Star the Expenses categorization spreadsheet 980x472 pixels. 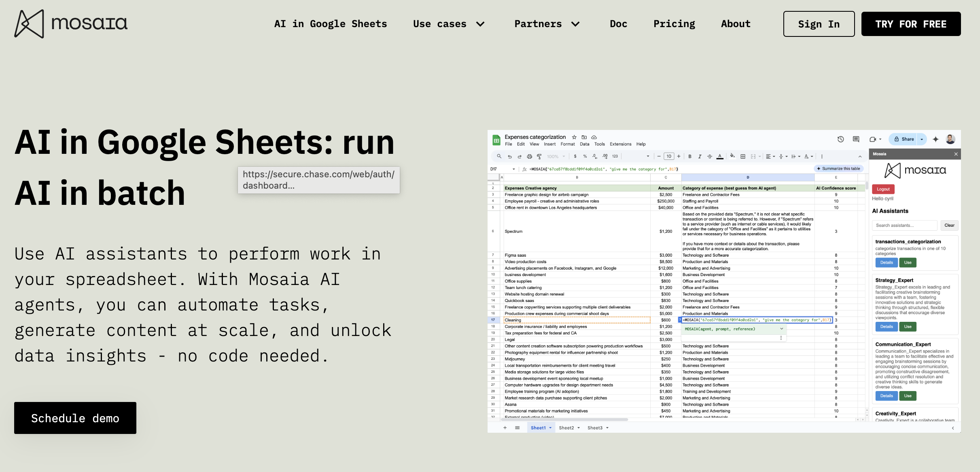(574, 137)
